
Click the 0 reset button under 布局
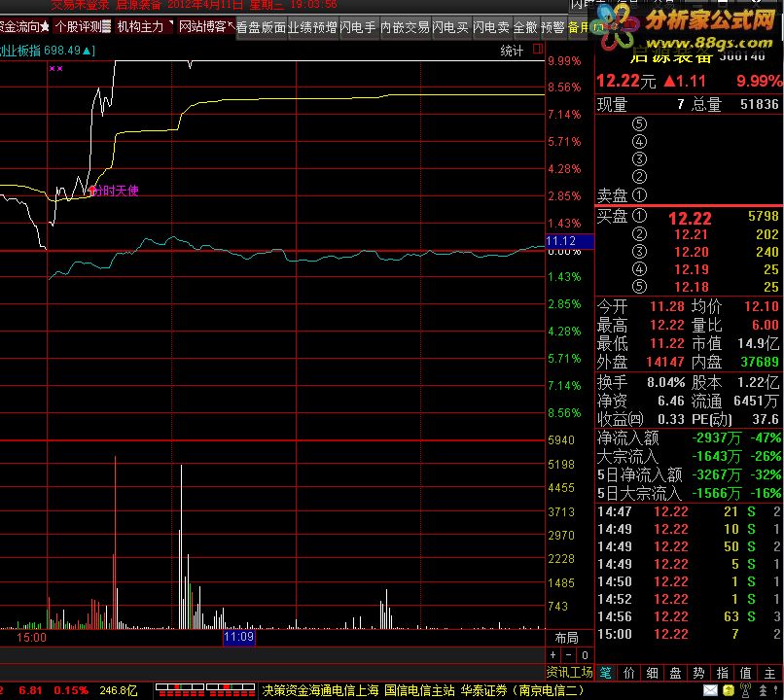585,655
